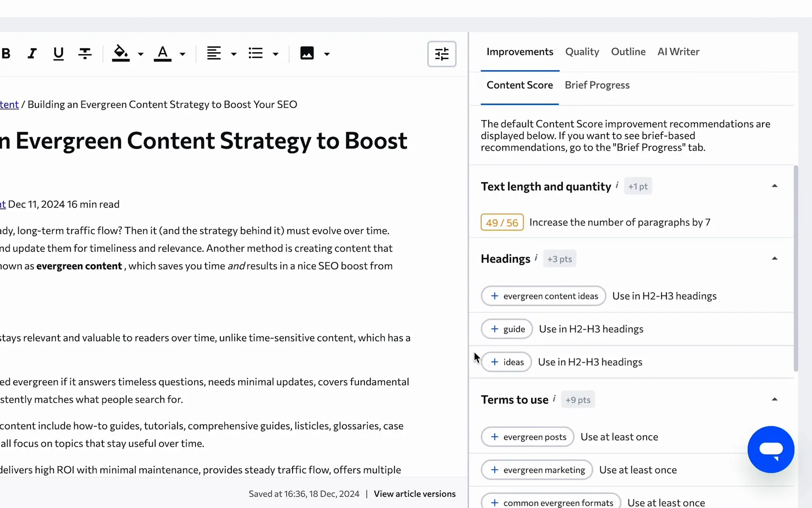The height and width of the screenshot is (508, 812).
Task: Open the editor settings sliders panel
Action: pyautogui.click(x=441, y=54)
